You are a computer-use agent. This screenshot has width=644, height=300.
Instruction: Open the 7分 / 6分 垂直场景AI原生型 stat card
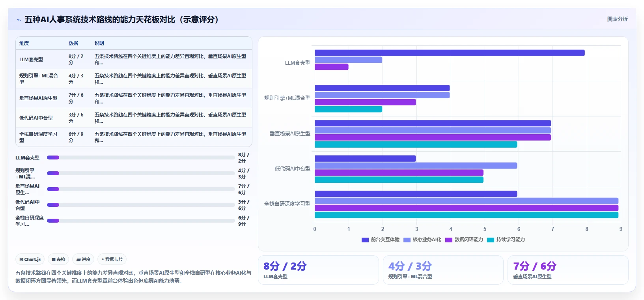pyautogui.click(x=568, y=270)
